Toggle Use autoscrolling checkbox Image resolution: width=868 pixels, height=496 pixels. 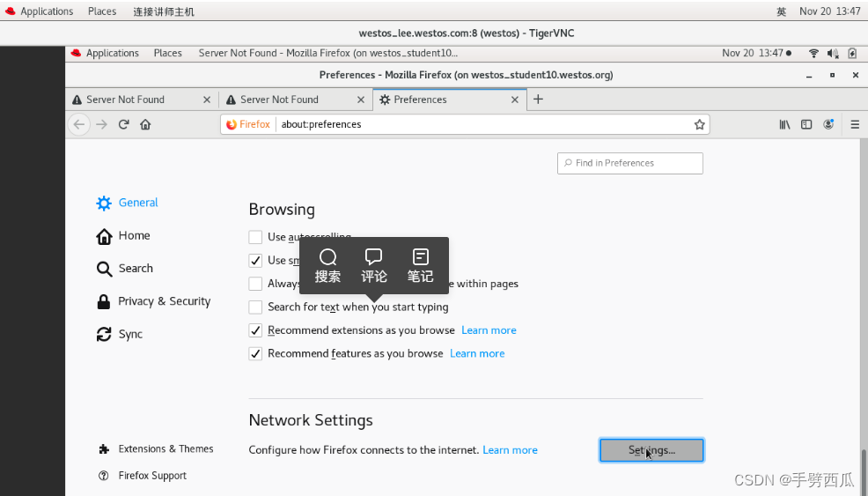pos(255,237)
